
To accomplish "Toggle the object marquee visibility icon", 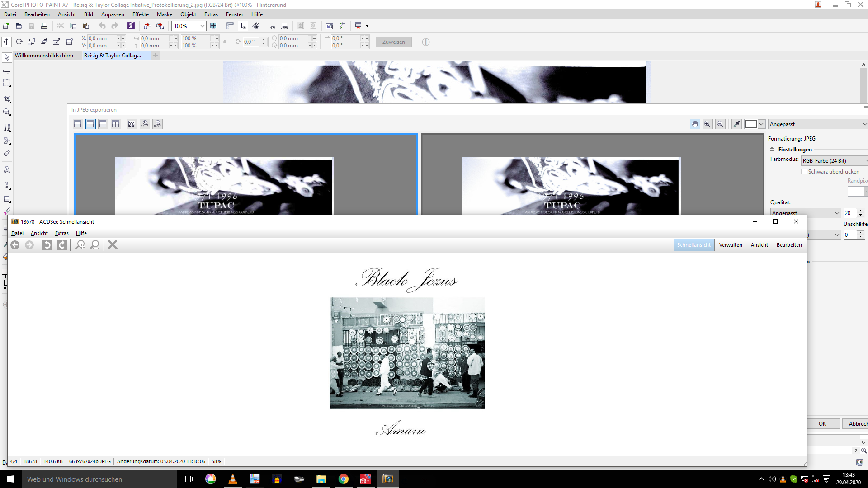I will 284,26.
